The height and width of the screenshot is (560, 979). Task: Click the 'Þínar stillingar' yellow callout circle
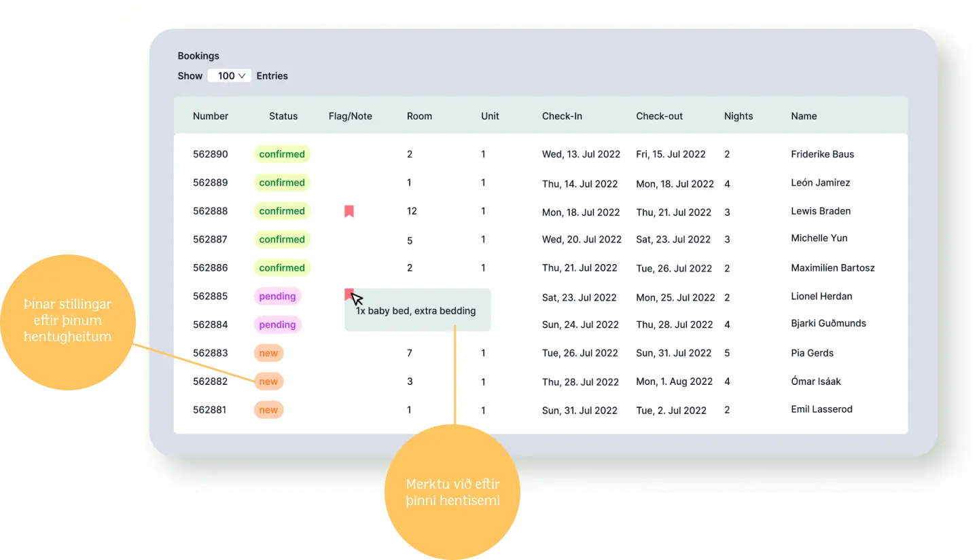pos(68,320)
